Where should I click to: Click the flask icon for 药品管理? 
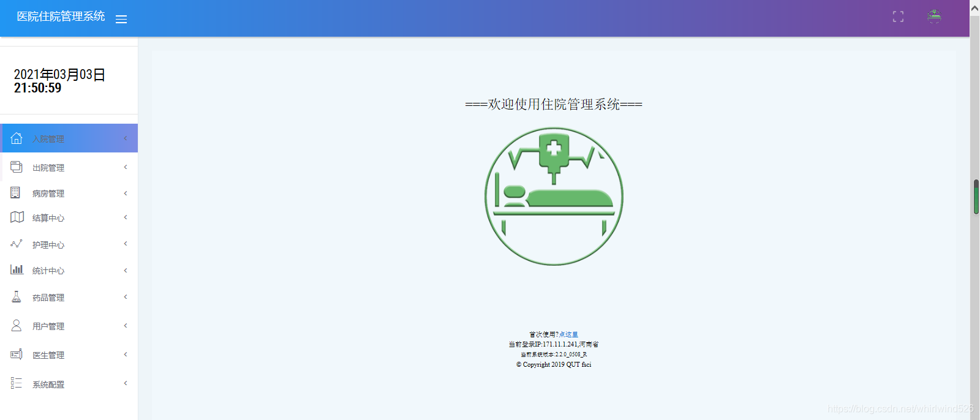pos(17,297)
